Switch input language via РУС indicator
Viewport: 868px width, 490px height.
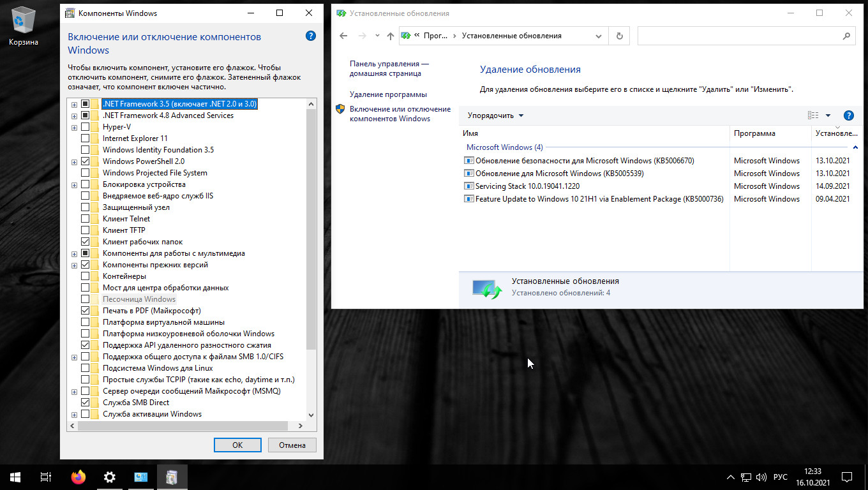pos(781,477)
